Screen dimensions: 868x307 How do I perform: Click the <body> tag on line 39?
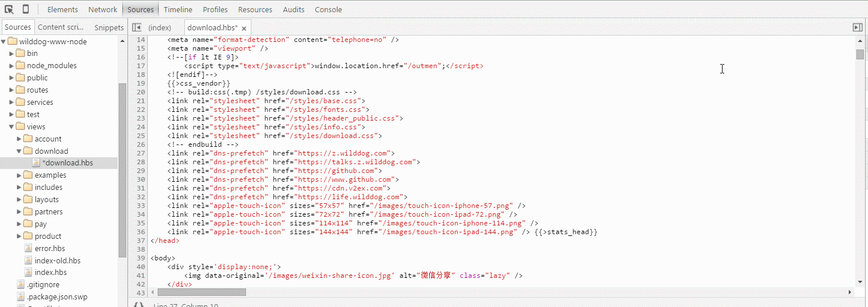163,258
